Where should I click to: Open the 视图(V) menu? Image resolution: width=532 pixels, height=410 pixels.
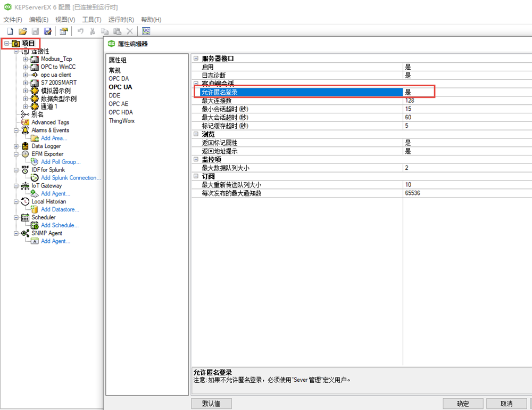pos(65,20)
